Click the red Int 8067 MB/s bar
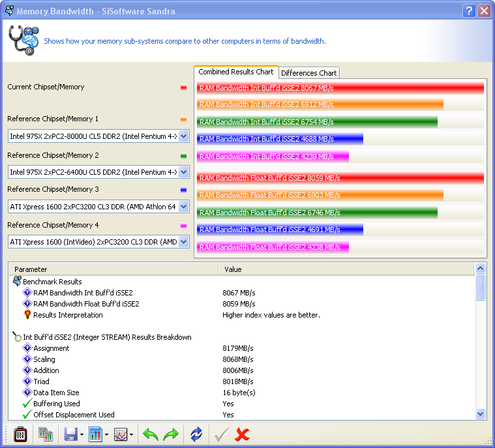Image resolution: width=495 pixels, height=448 pixels. coord(340,88)
